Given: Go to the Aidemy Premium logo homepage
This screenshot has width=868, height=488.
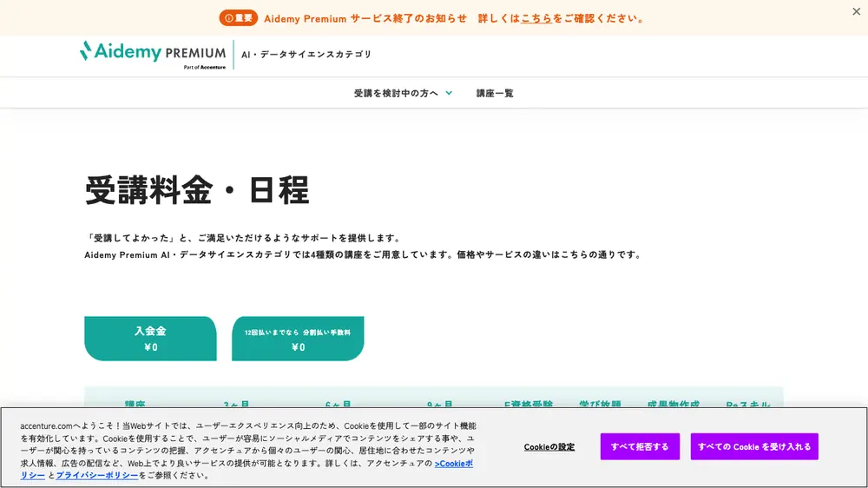Looking at the screenshot, I should tap(154, 55).
